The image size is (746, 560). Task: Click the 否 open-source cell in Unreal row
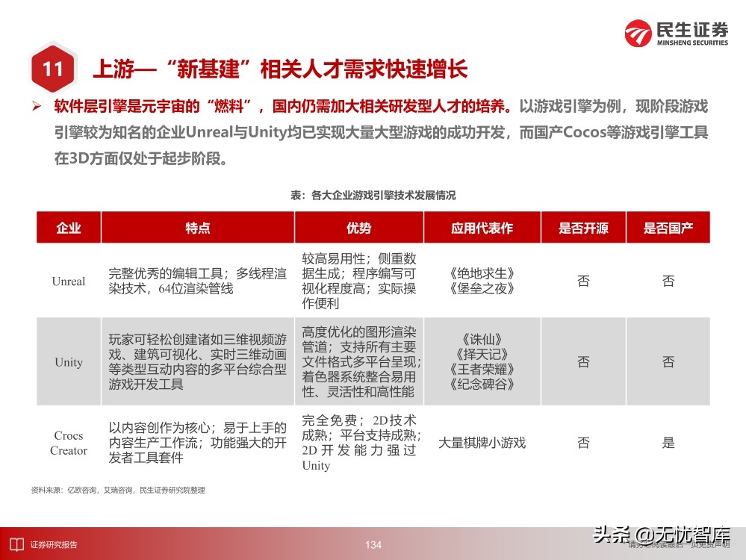pyautogui.click(x=583, y=281)
